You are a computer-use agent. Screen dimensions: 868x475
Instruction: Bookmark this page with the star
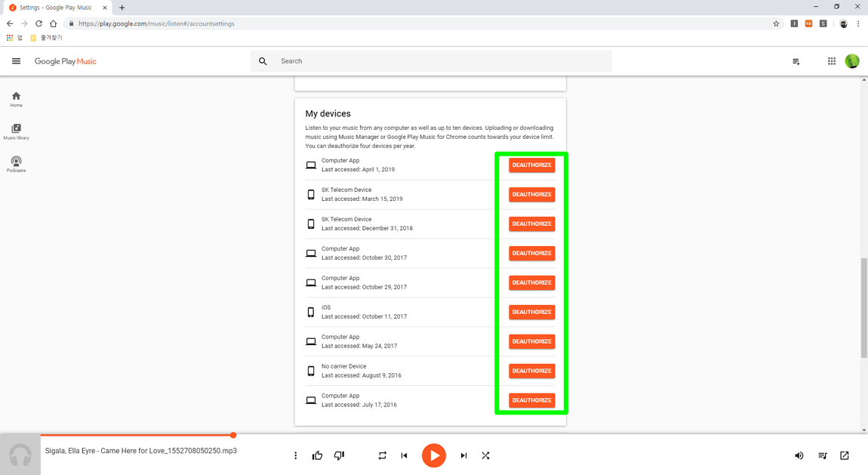coord(776,23)
